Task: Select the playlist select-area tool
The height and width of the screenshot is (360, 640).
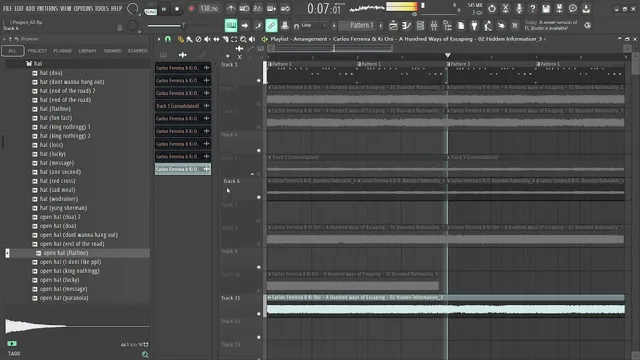Action: click(234, 39)
